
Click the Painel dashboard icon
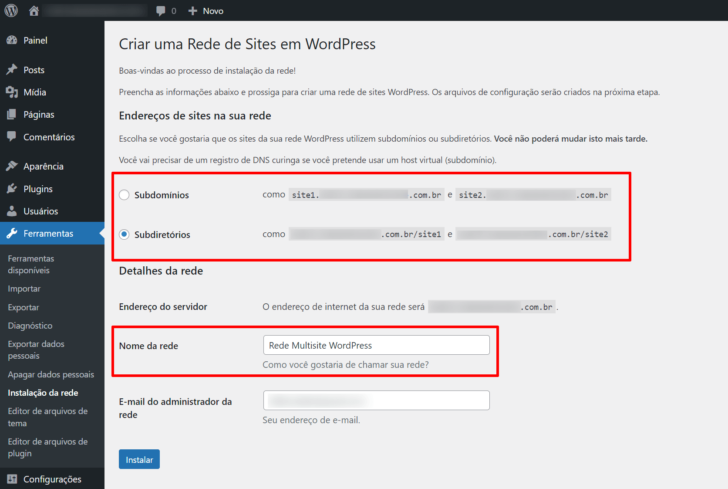(12, 40)
